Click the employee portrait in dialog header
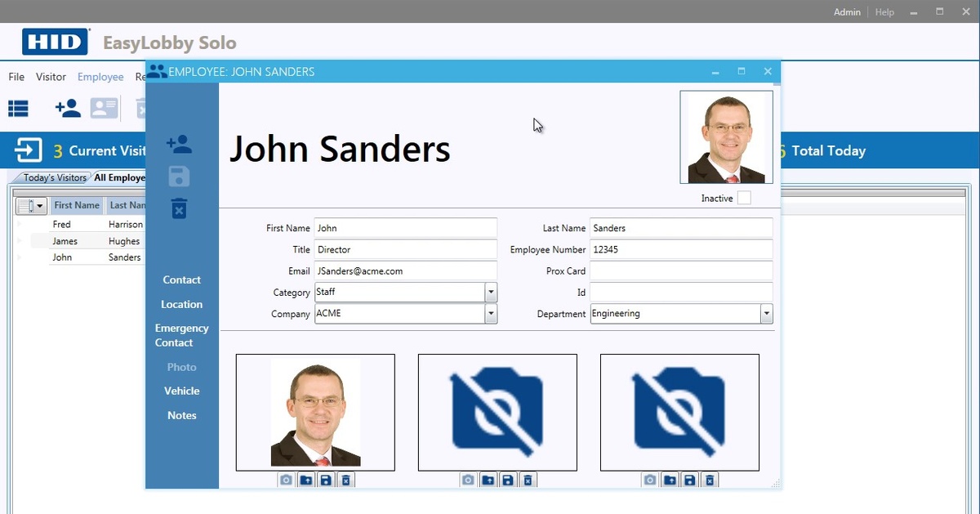The width and height of the screenshot is (980, 514). click(726, 136)
